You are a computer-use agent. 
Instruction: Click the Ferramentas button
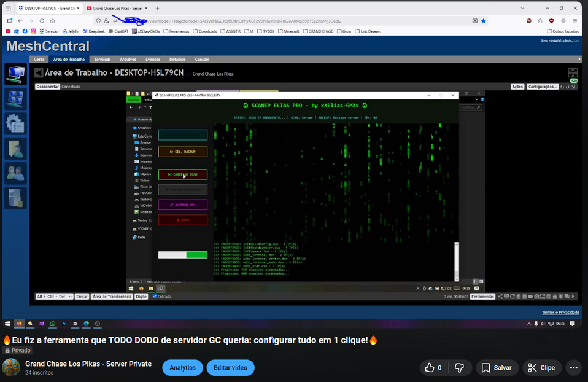click(x=482, y=297)
